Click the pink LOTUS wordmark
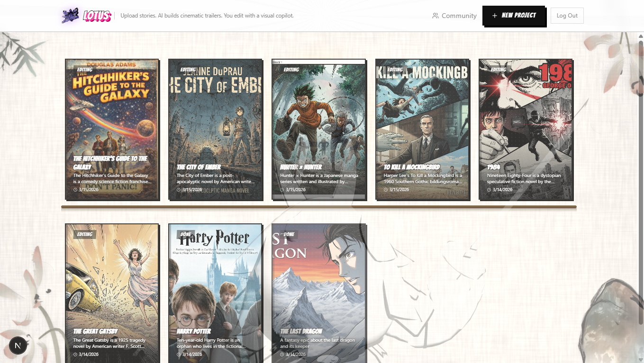This screenshot has width=644, height=363. click(x=97, y=16)
